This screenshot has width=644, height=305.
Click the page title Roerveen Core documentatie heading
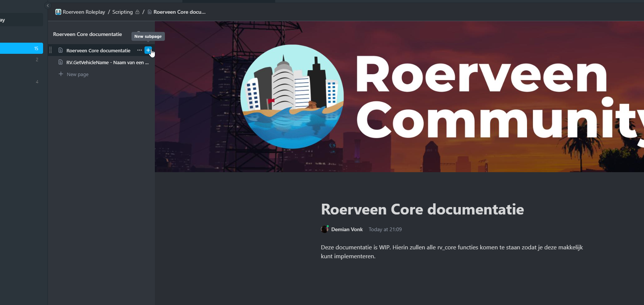click(x=422, y=209)
